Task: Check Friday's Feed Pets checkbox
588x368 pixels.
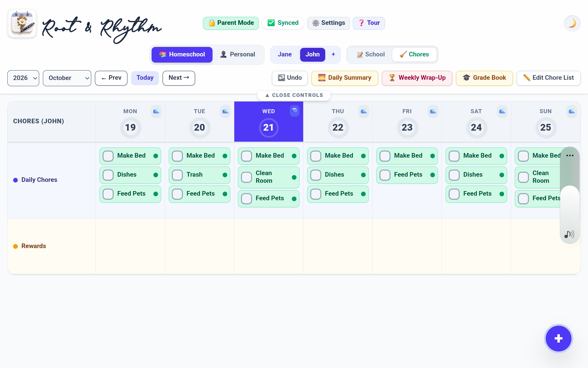Action: coord(385,175)
